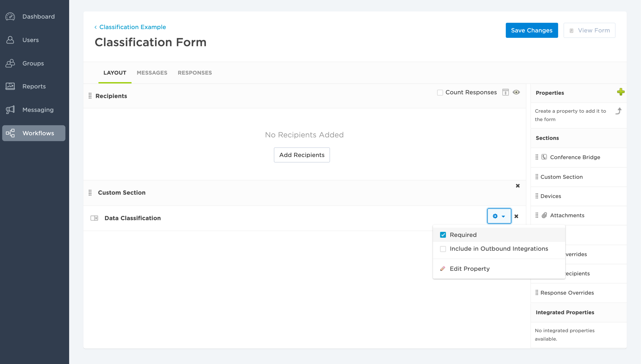Go back to Classification Example
Viewport: 641px width, 364px height.
click(133, 27)
